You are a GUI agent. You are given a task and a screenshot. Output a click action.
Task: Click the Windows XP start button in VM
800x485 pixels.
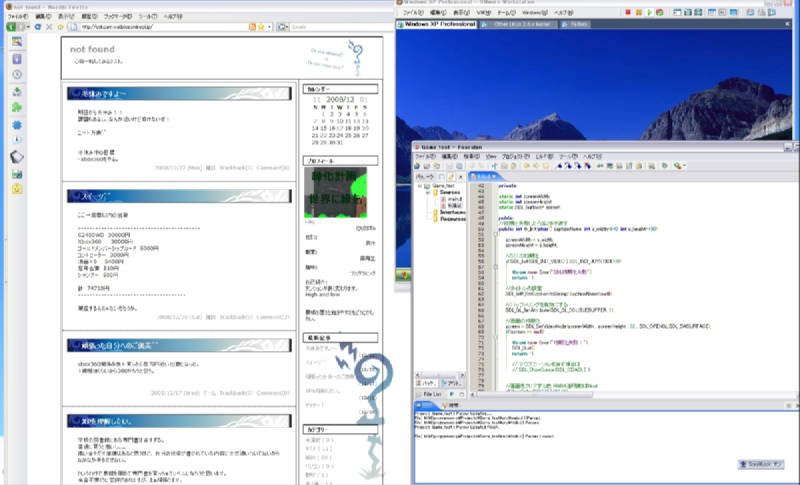(x=403, y=275)
